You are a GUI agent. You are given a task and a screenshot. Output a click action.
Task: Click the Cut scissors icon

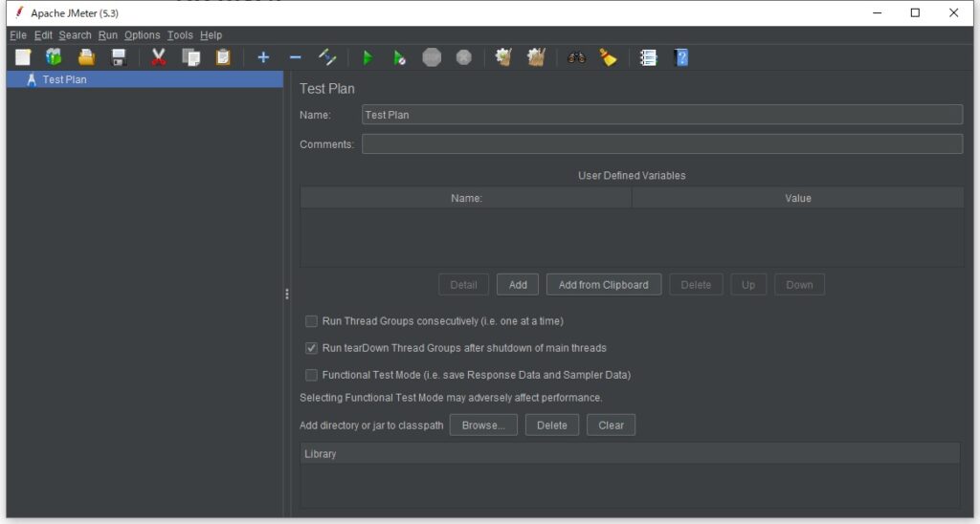[159, 57]
